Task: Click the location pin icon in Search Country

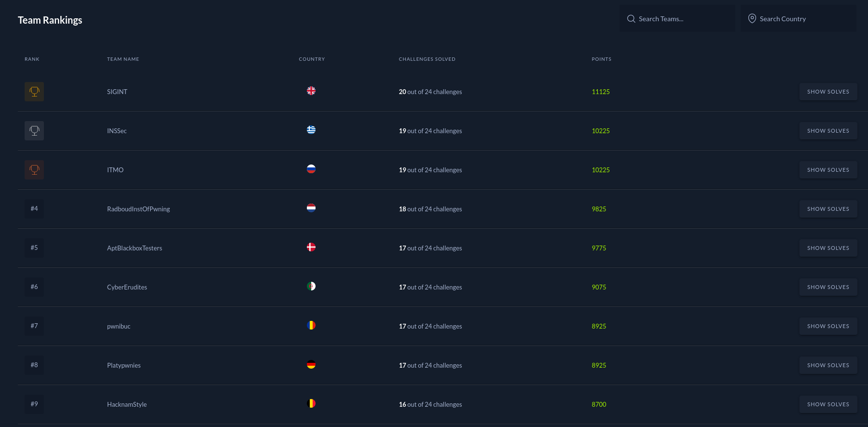Action: 752,18
